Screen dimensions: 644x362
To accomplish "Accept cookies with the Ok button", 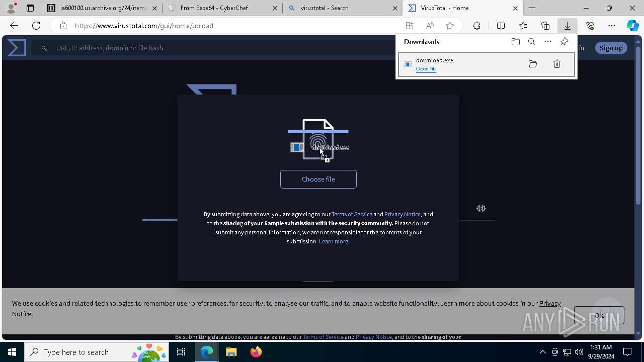I will coord(599,315).
